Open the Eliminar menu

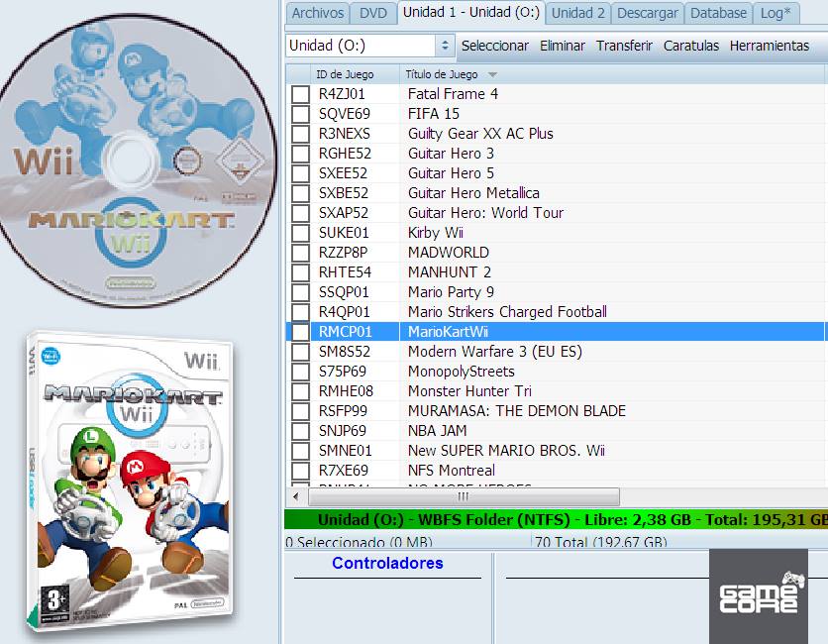click(x=562, y=46)
